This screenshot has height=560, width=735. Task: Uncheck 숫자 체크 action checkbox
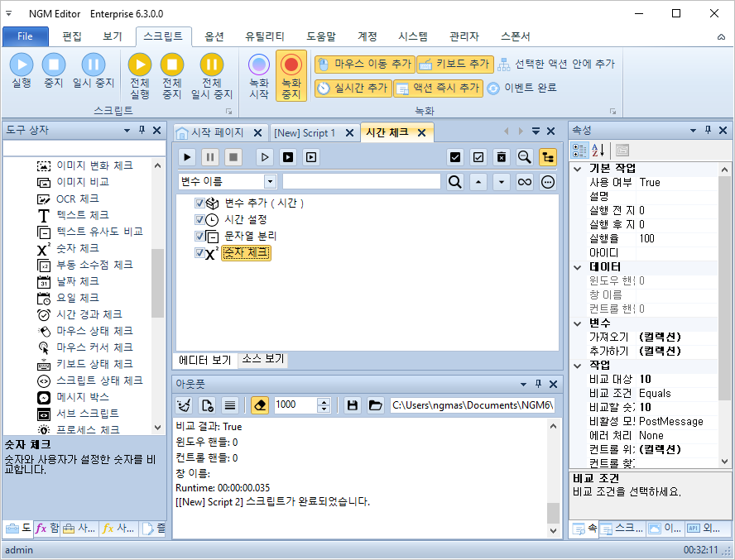(x=199, y=252)
